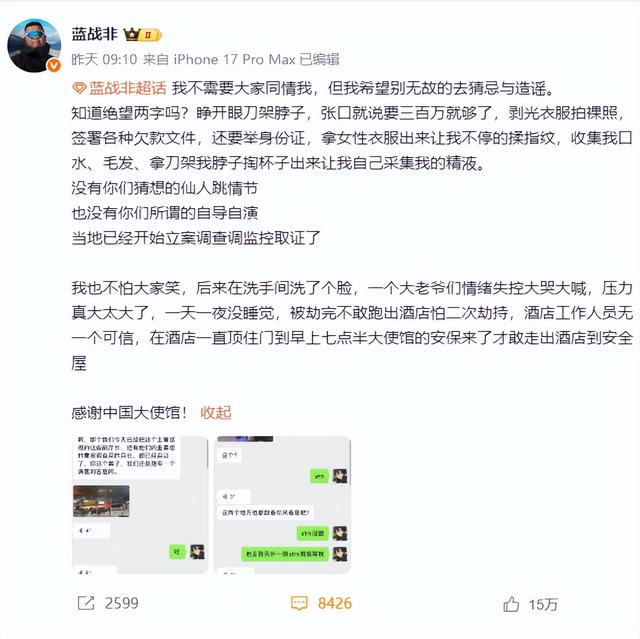Click the super topic diamond icon
This screenshot has width=640, height=639.
79,88
